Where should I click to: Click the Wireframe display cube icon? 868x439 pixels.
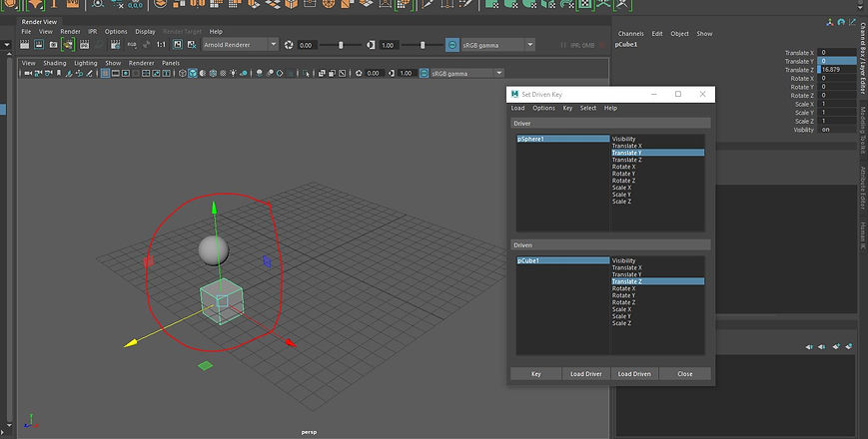(182, 73)
